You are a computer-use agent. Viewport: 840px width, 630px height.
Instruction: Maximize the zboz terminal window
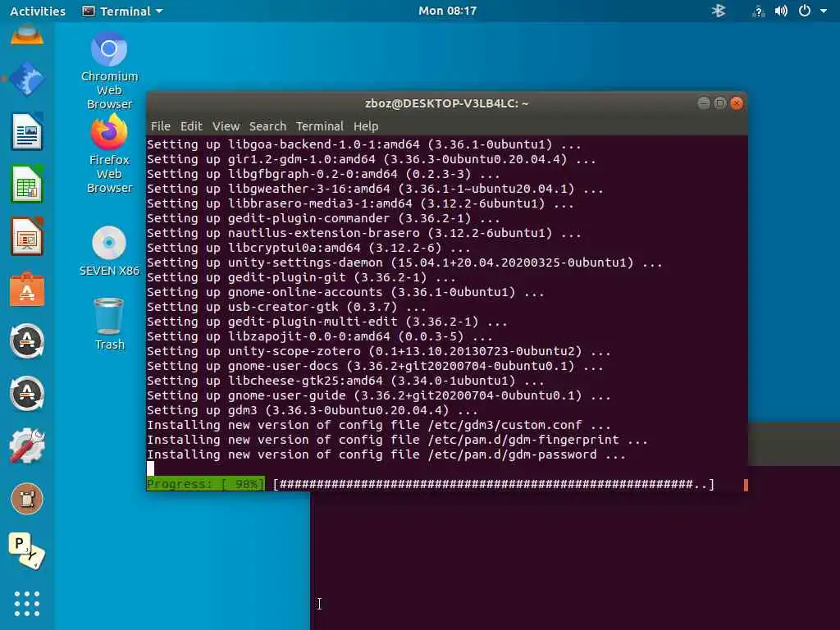coord(720,103)
